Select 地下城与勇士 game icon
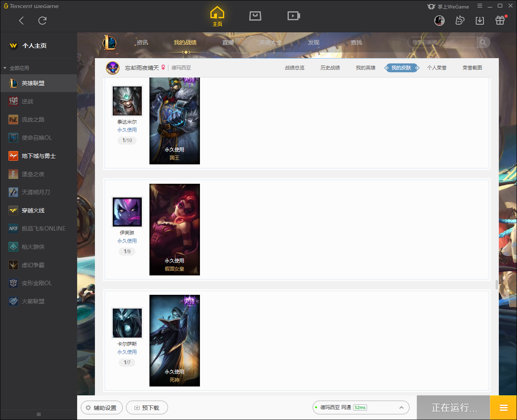This screenshot has height=420, width=517. (x=13, y=156)
